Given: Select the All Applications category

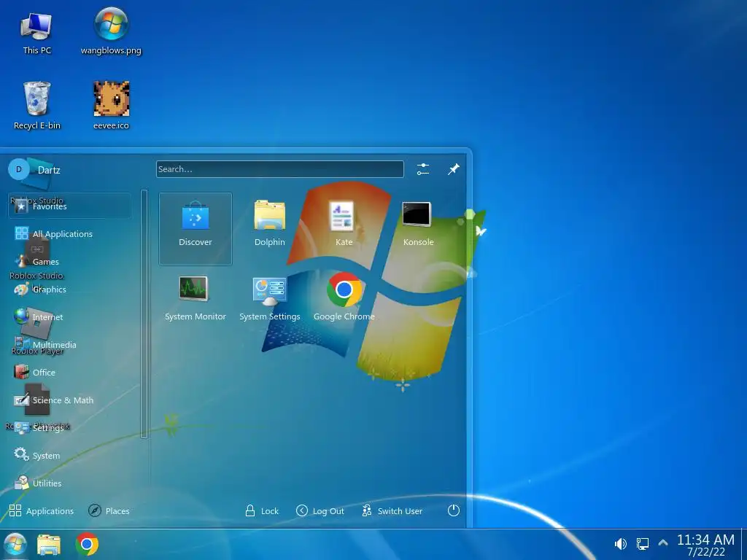Looking at the screenshot, I should (69, 234).
